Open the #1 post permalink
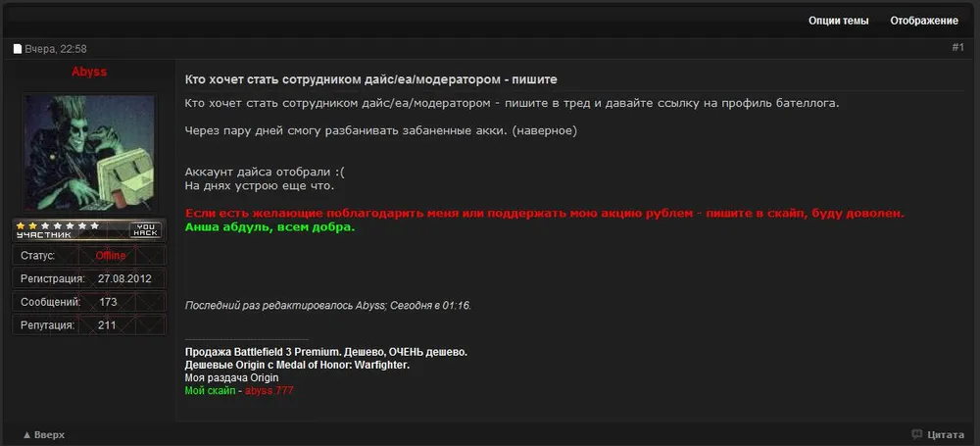 [x=957, y=47]
